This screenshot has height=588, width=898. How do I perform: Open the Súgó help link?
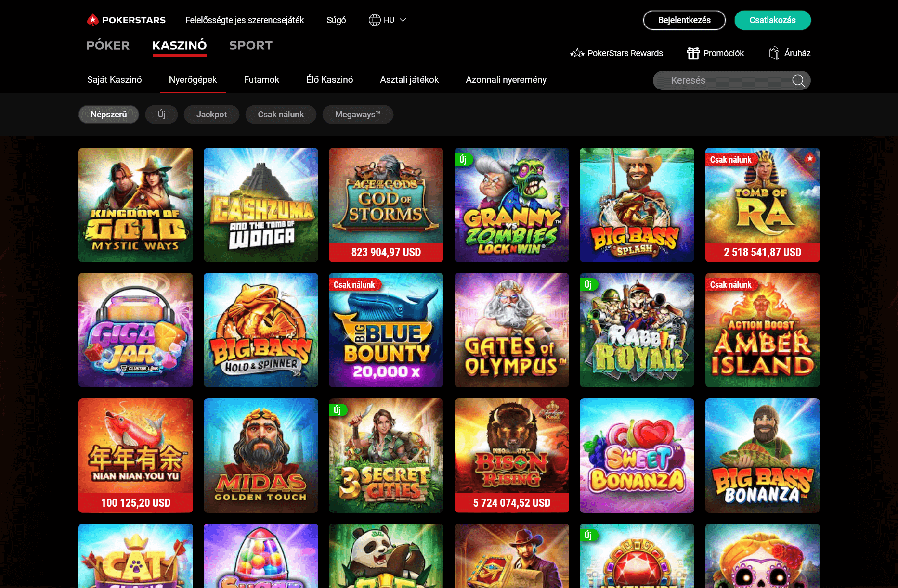coord(336,20)
